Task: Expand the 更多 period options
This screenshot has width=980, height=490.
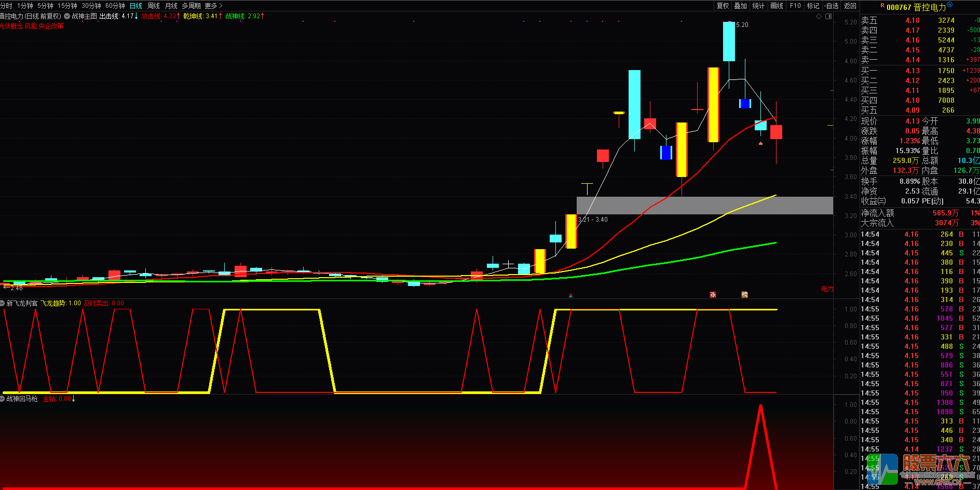Action: (x=213, y=6)
